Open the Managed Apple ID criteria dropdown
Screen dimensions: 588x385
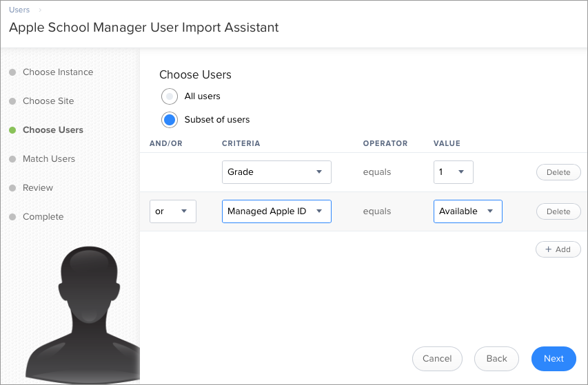point(276,211)
